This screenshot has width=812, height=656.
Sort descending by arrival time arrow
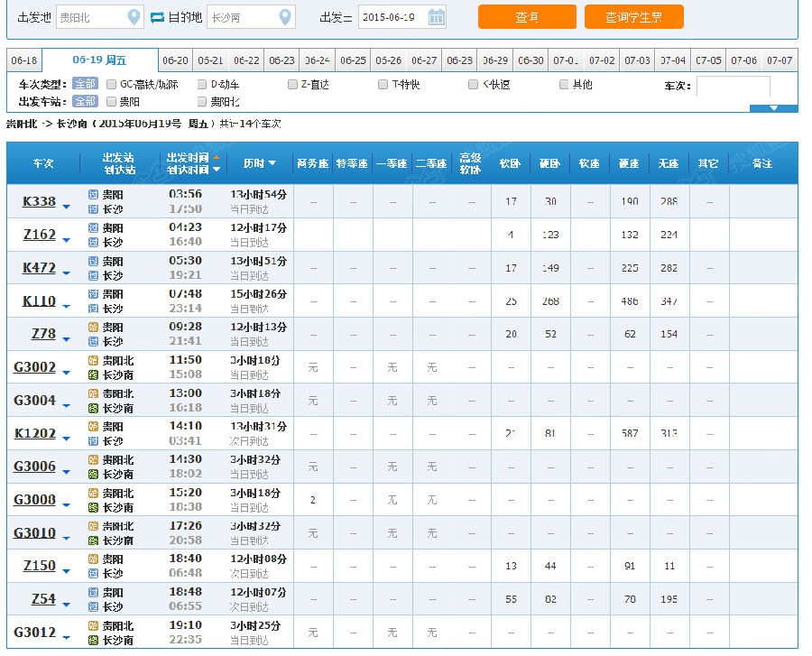coord(217,170)
